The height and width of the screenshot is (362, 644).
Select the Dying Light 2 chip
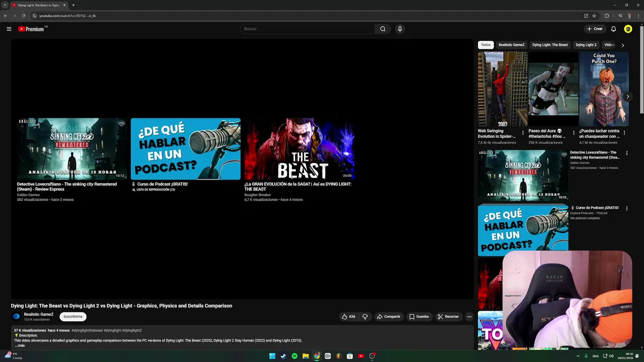pos(586,45)
